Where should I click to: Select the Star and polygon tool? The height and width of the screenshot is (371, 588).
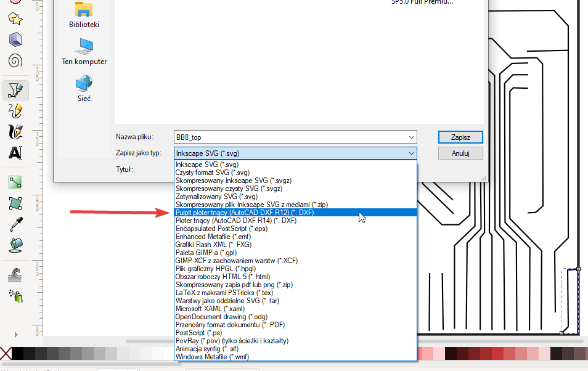click(x=15, y=18)
